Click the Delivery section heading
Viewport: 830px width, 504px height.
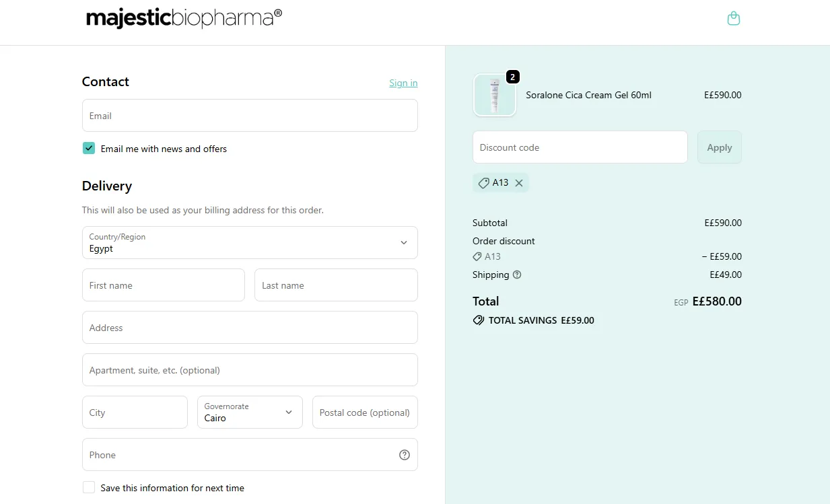tap(107, 186)
